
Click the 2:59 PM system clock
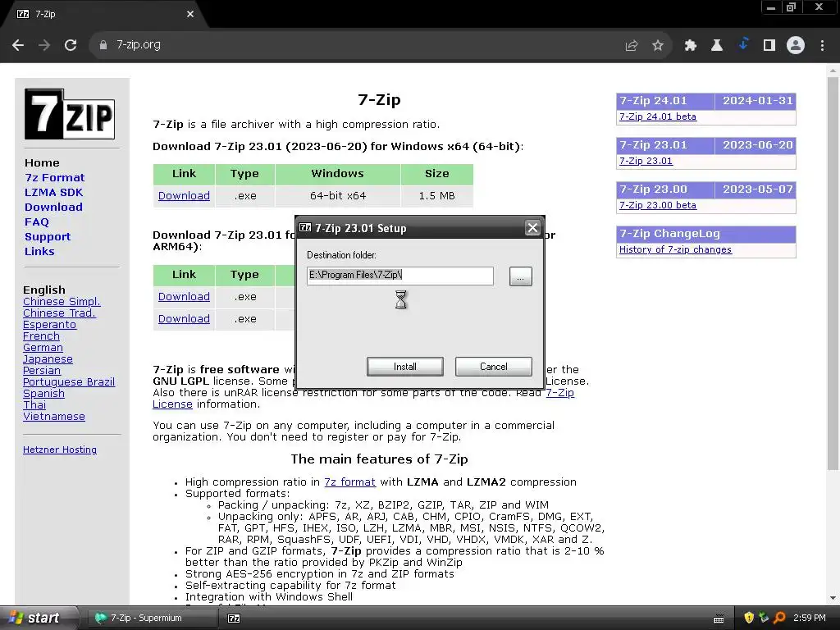809,619
